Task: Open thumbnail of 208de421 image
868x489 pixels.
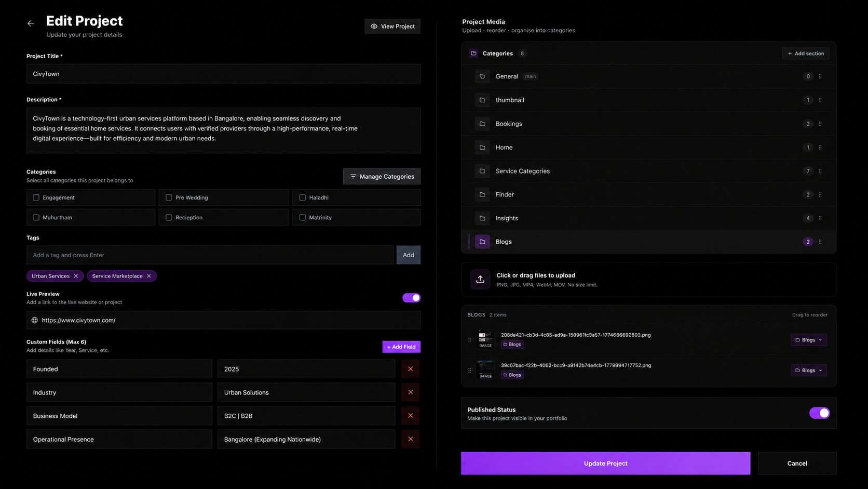Action: 485,340
